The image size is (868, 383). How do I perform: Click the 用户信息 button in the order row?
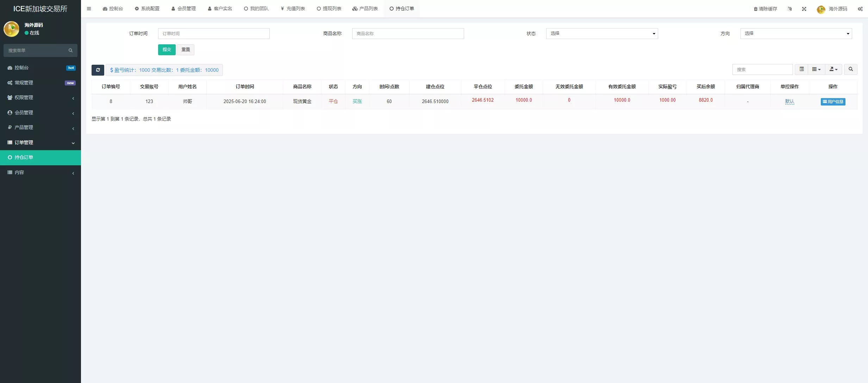click(833, 102)
